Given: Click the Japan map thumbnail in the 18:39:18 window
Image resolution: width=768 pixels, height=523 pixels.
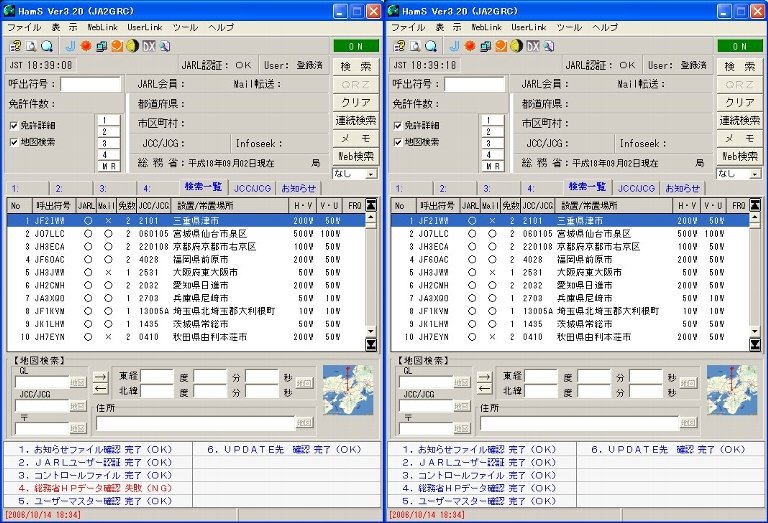Looking at the screenshot, I should coord(732,390).
